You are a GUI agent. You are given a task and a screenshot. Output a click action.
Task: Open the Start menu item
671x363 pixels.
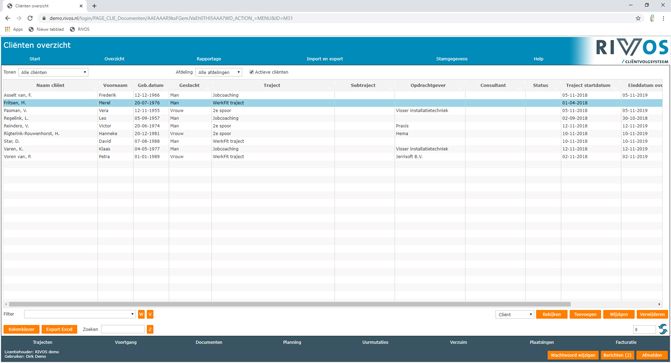point(35,59)
